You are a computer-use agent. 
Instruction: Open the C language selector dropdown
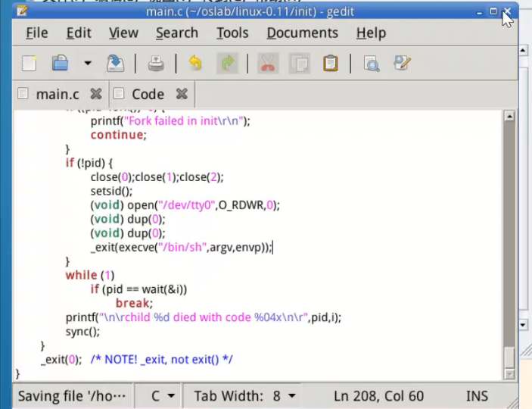[162, 396]
